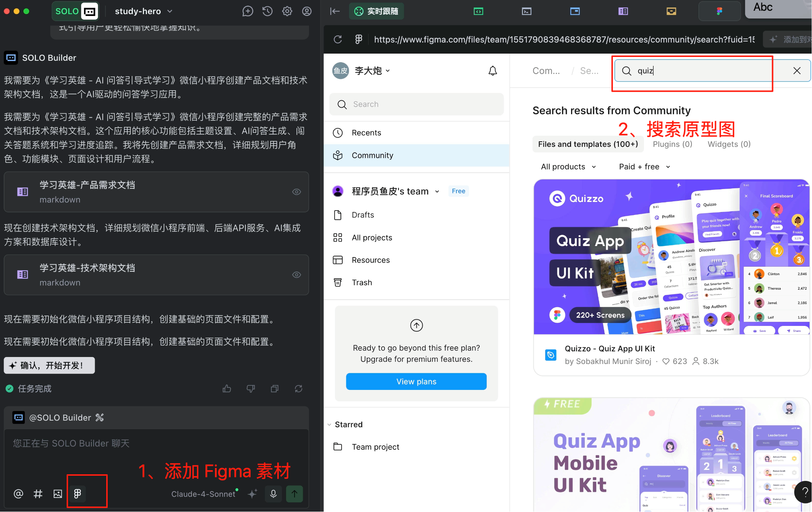Click 确认，开始开发！ button
This screenshot has width=812, height=512.
[49, 366]
